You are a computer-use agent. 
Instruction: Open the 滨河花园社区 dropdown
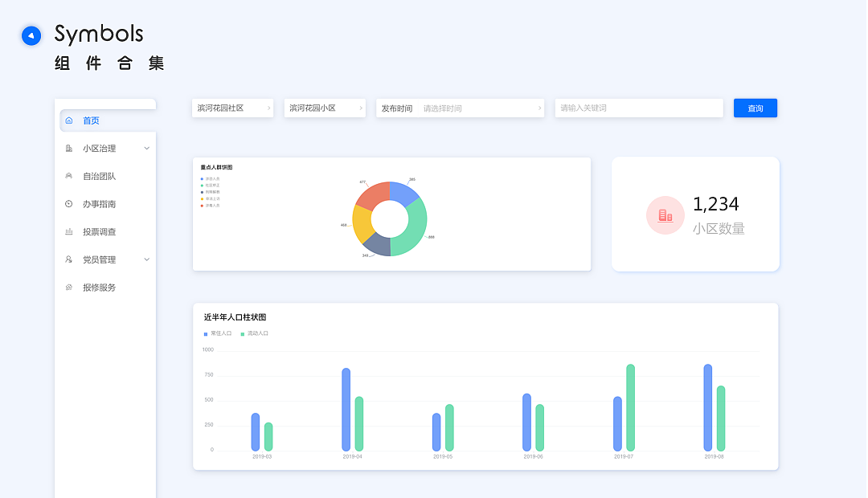point(232,108)
